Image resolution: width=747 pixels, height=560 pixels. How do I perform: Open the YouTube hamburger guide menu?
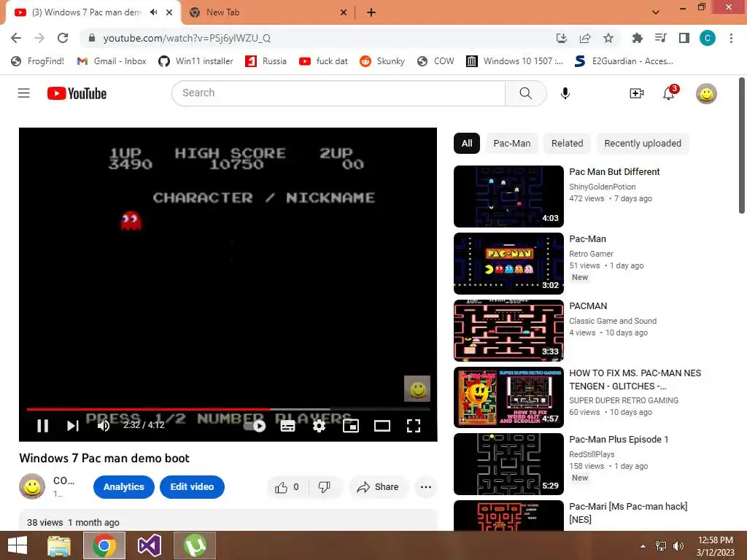pyautogui.click(x=24, y=93)
